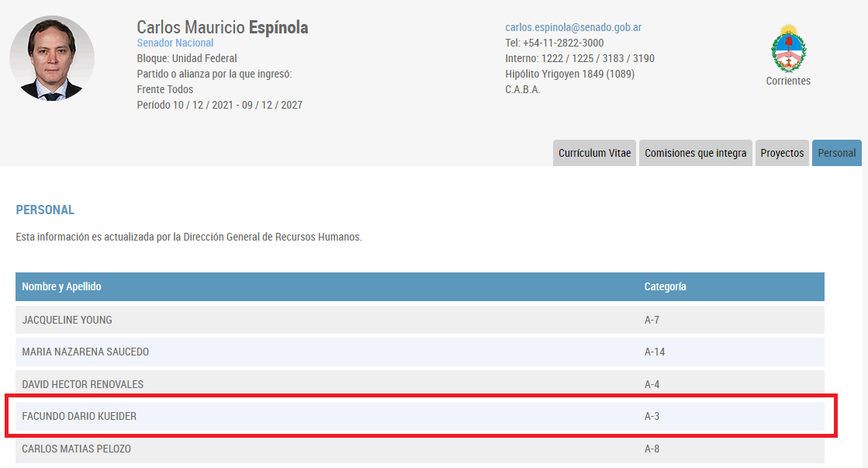Click the Senador Nacional link
868x468 pixels.
point(175,43)
